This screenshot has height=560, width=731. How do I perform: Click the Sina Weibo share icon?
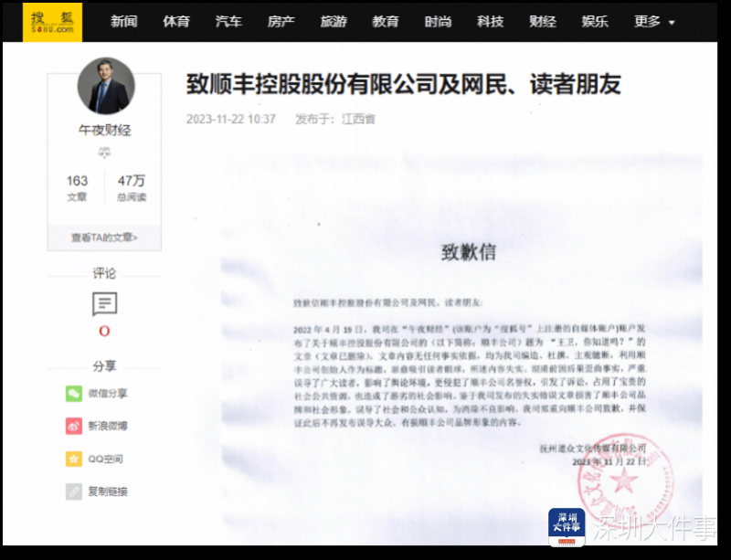coord(74,427)
